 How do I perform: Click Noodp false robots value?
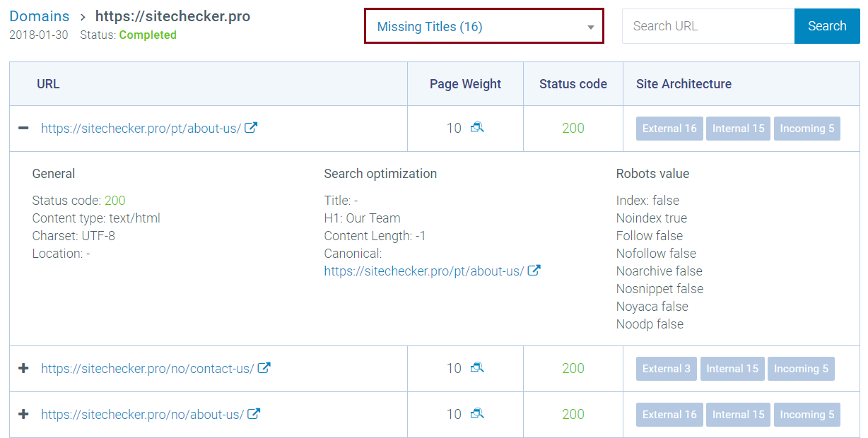(x=650, y=324)
